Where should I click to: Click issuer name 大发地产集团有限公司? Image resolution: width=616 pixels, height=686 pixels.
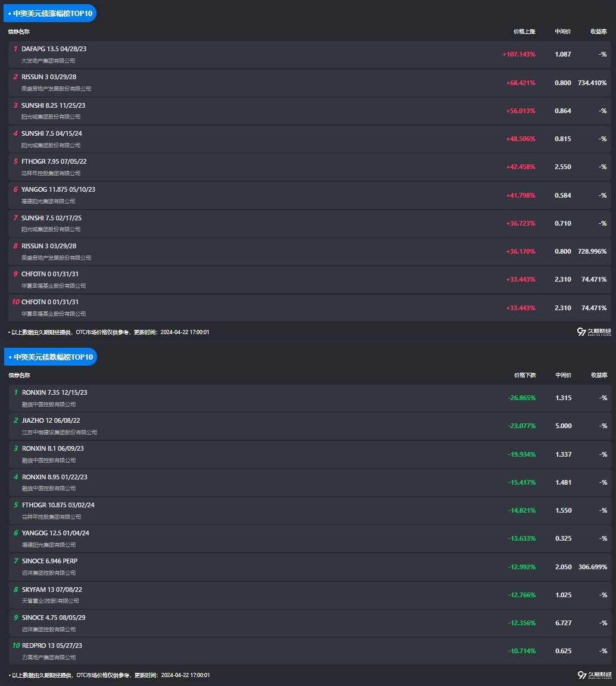48,61
